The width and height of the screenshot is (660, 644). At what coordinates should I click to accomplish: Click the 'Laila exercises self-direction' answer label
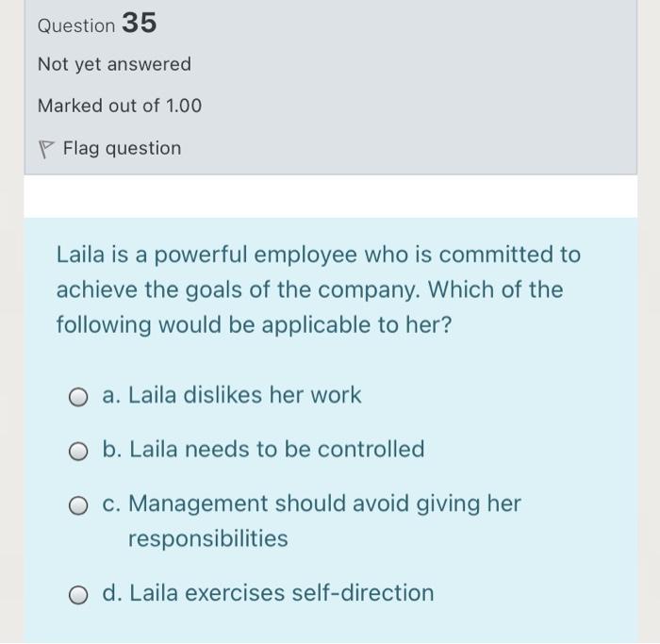point(281,593)
